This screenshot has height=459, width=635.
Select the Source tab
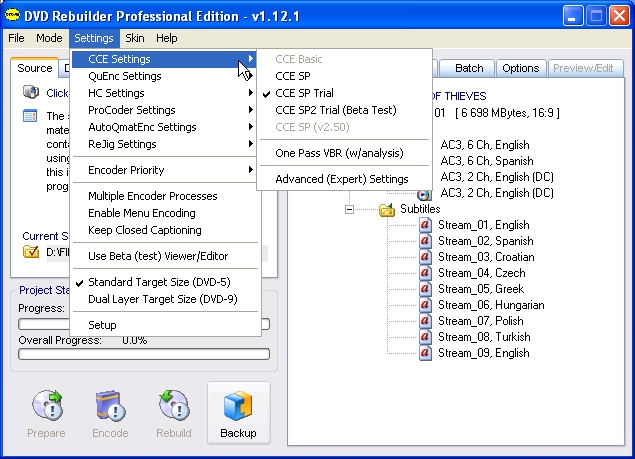coord(34,68)
